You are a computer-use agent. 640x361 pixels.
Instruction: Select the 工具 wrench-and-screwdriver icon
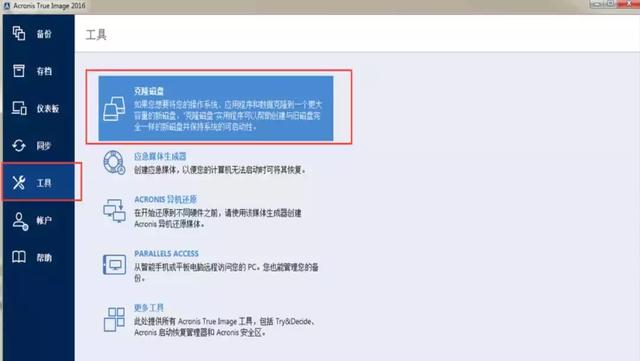19,183
